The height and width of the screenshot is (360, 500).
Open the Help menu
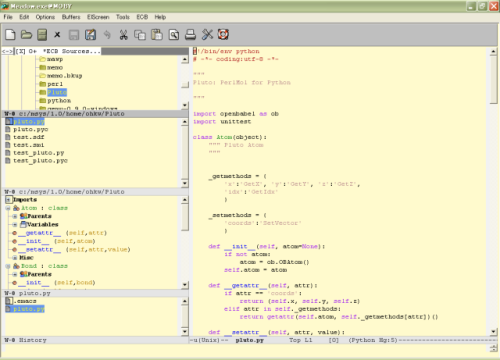pyautogui.click(x=160, y=17)
